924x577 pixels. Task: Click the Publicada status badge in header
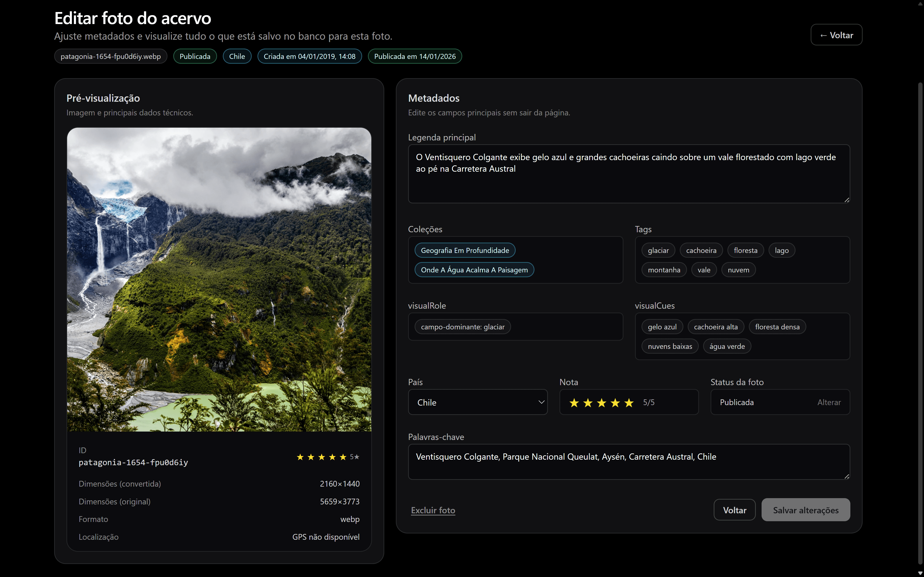tap(195, 56)
